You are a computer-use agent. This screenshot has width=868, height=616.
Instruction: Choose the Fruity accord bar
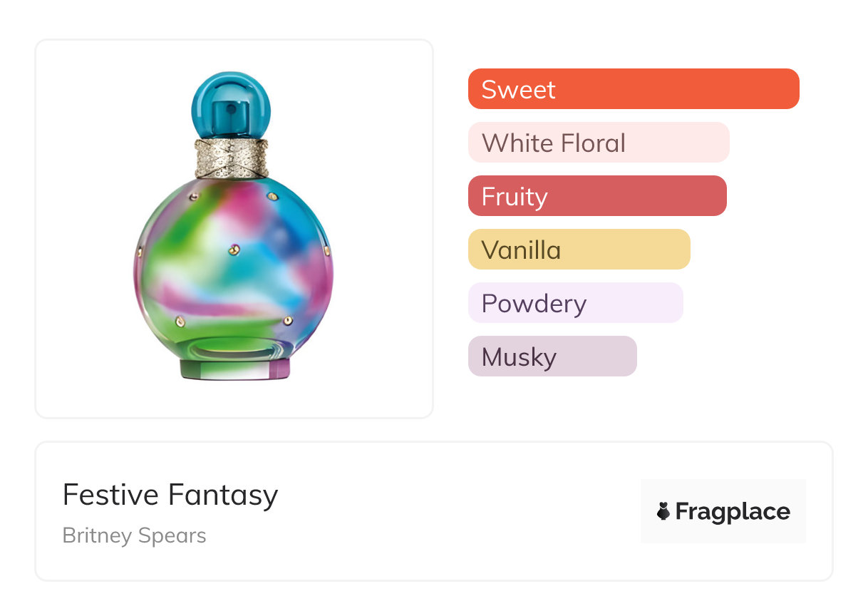point(596,196)
